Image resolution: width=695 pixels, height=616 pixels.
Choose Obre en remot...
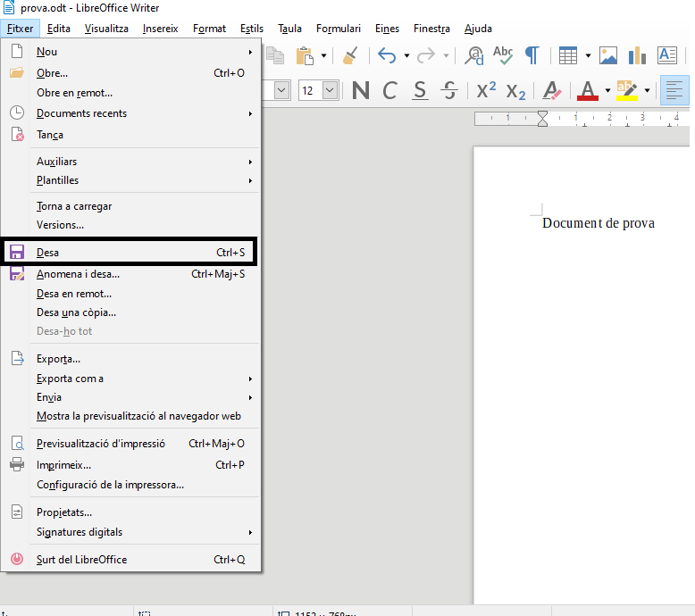(131, 93)
